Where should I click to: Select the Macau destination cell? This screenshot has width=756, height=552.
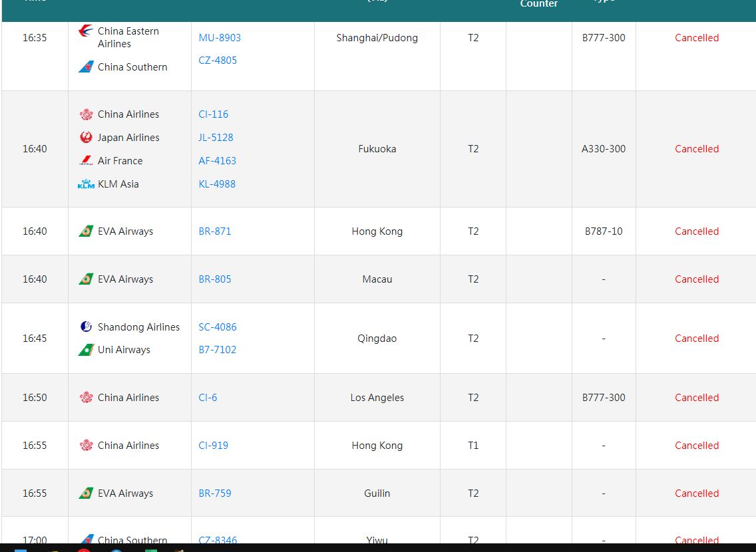(377, 279)
